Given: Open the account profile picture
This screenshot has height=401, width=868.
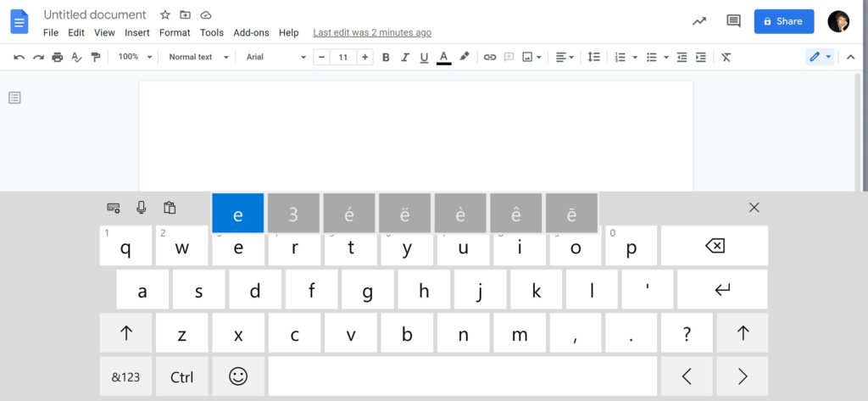Looking at the screenshot, I should 838,21.
